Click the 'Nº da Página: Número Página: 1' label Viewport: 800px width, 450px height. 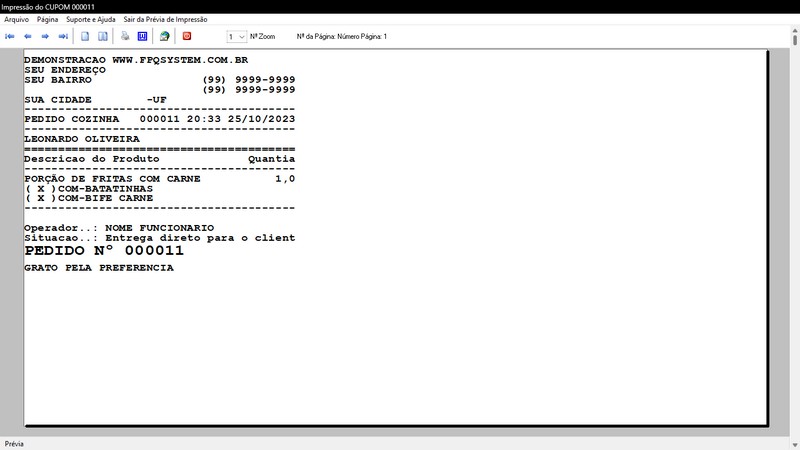click(342, 37)
